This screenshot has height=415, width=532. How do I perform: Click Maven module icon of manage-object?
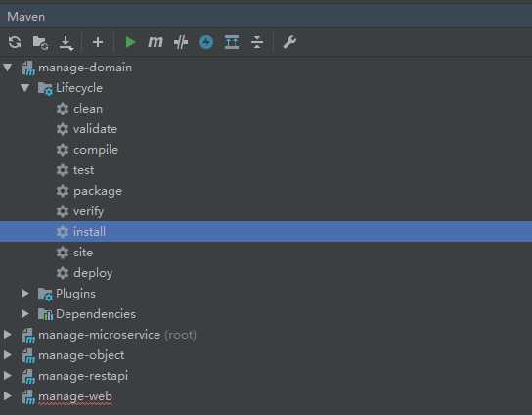click(28, 356)
